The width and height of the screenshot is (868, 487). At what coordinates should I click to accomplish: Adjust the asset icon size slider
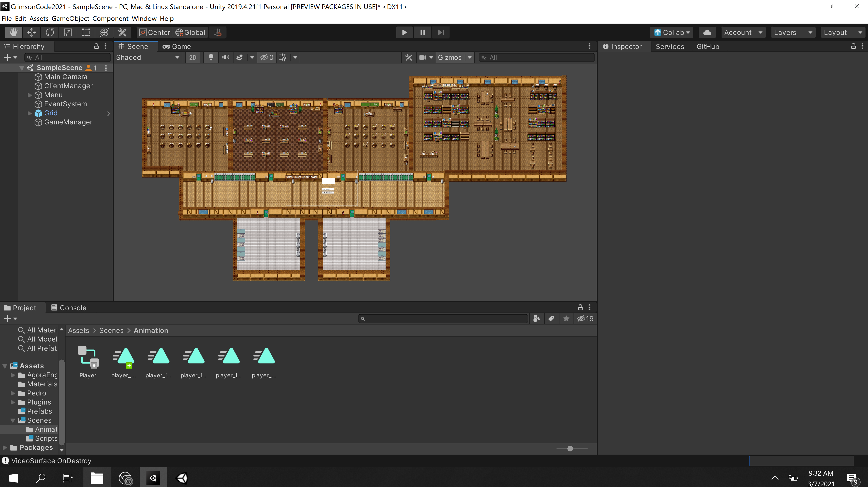click(570, 449)
